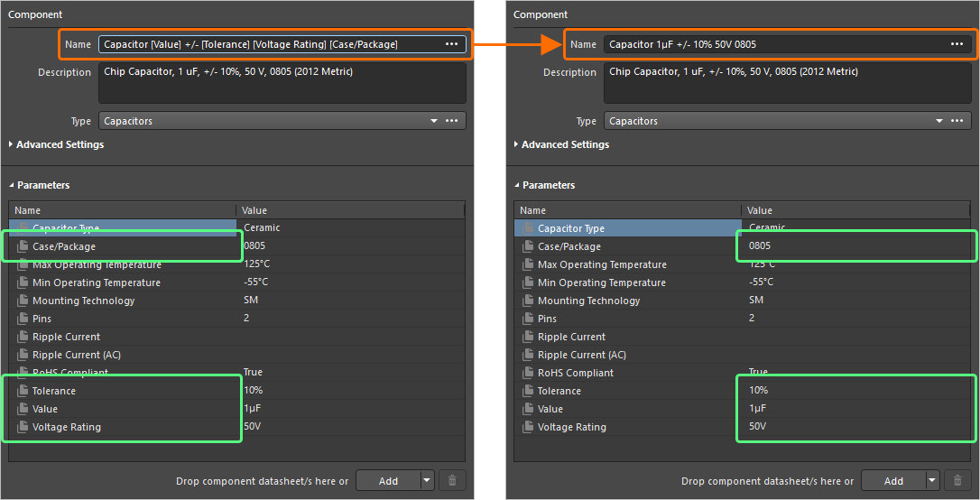Click the right Name field showing Capacitor 1µF
Image resolution: width=980 pixels, height=500 pixels.
pyautogui.click(x=788, y=44)
